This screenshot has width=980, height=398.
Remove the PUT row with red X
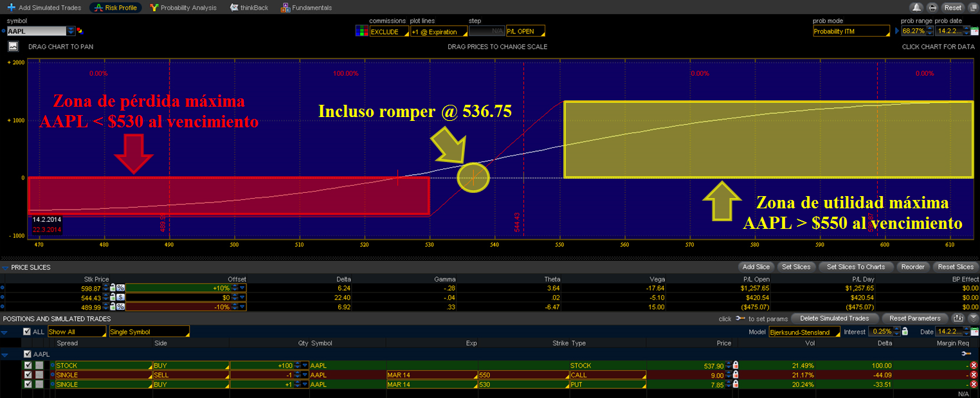[973, 384]
